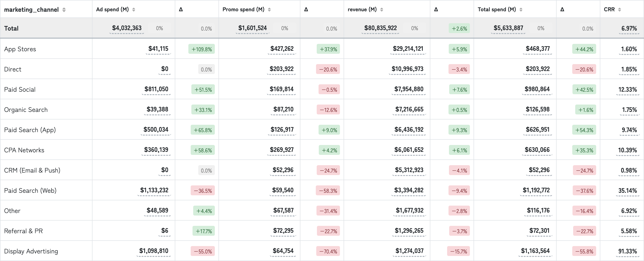This screenshot has width=644, height=261.
Task: Click Direct promo spend $203,922
Action: click(x=282, y=69)
